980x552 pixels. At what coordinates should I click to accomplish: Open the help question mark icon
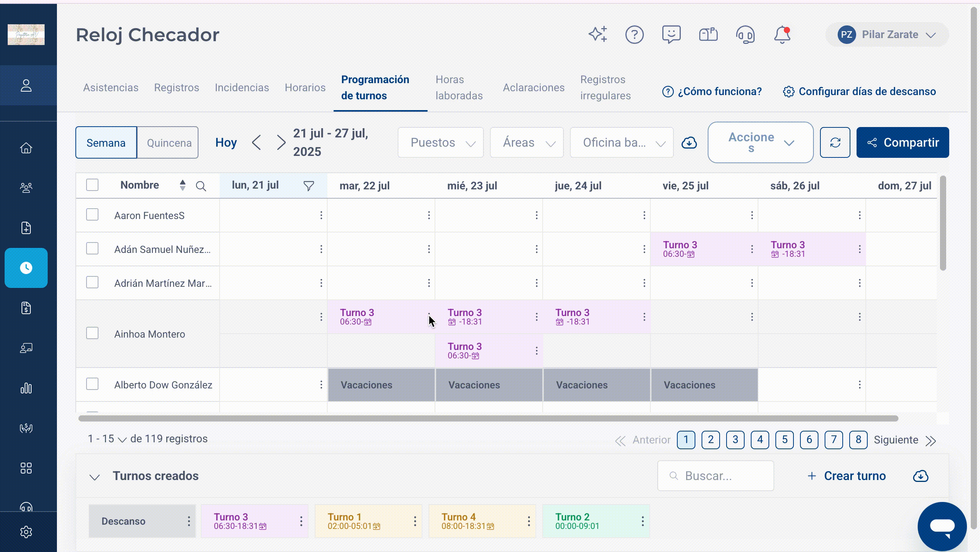(634, 35)
